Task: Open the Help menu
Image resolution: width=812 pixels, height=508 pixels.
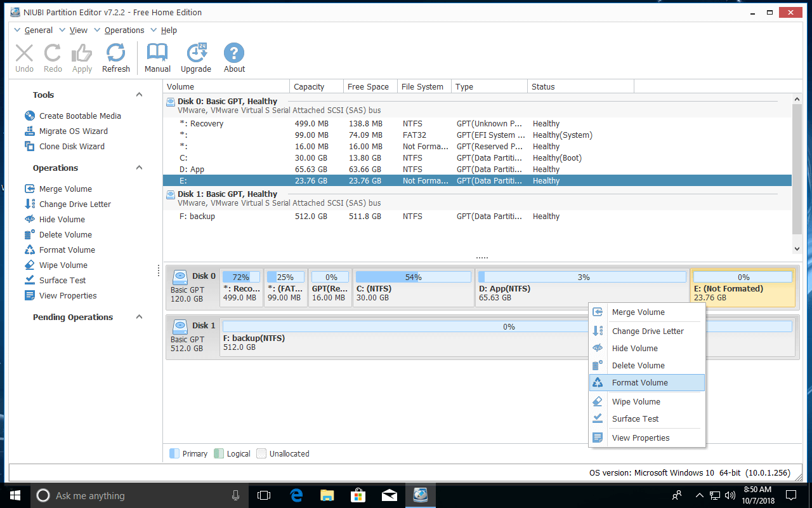Action: tap(169, 30)
